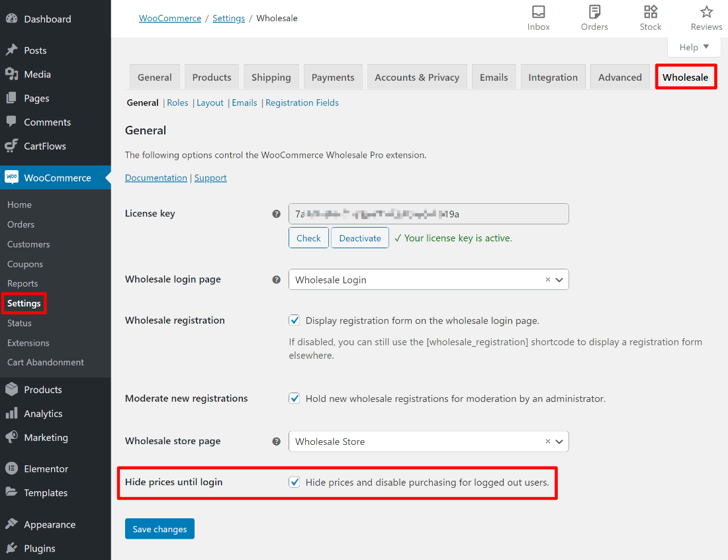Open the Support link
This screenshot has width=728, height=560.
(x=210, y=178)
